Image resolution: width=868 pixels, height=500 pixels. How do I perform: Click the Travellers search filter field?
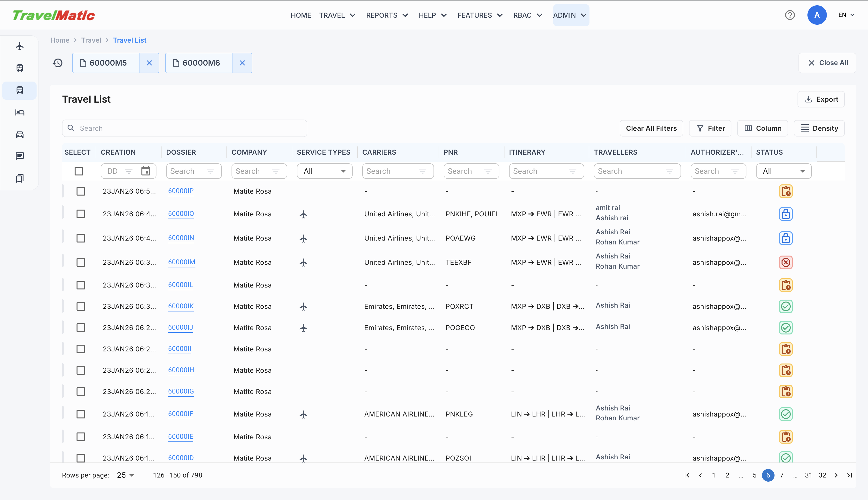click(x=637, y=171)
